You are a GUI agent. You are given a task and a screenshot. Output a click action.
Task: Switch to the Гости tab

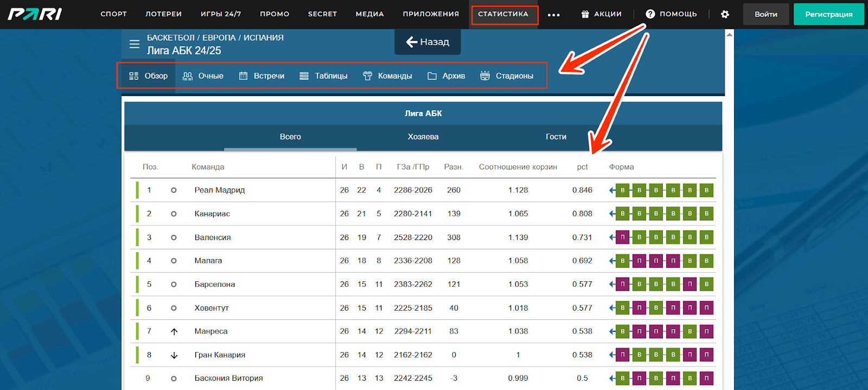(x=556, y=137)
